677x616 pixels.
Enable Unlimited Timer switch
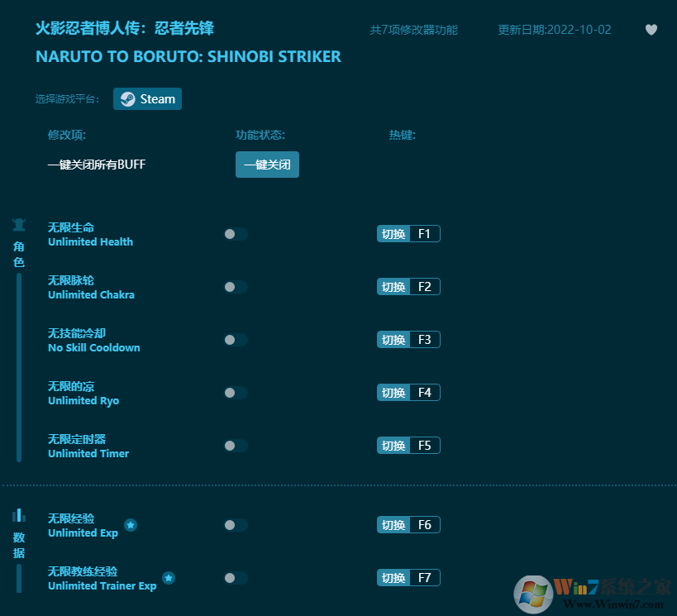click(x=236, y=446)
